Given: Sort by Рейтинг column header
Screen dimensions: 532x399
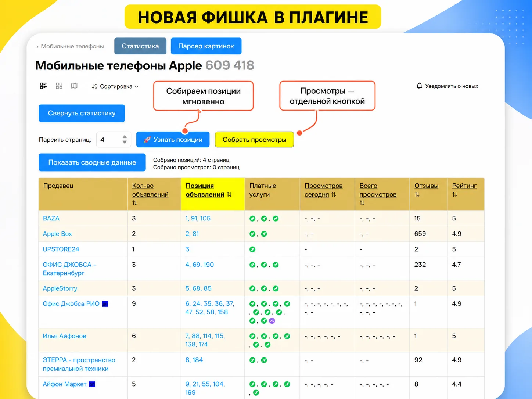Looking at the screenshot, I should (x=464, y=186).
